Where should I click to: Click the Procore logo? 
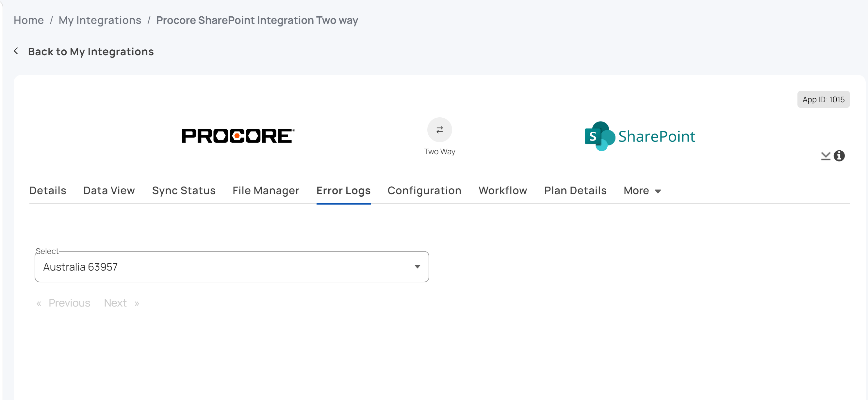[238, 136]
